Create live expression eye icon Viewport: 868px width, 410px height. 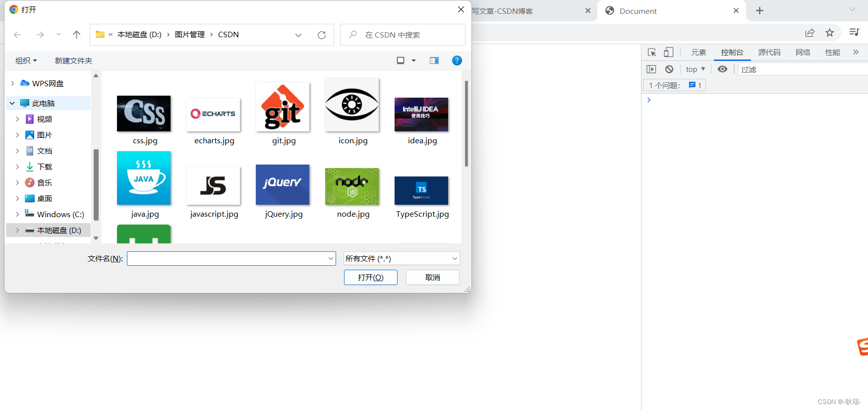pyautogui.click(x=723, y=69)
